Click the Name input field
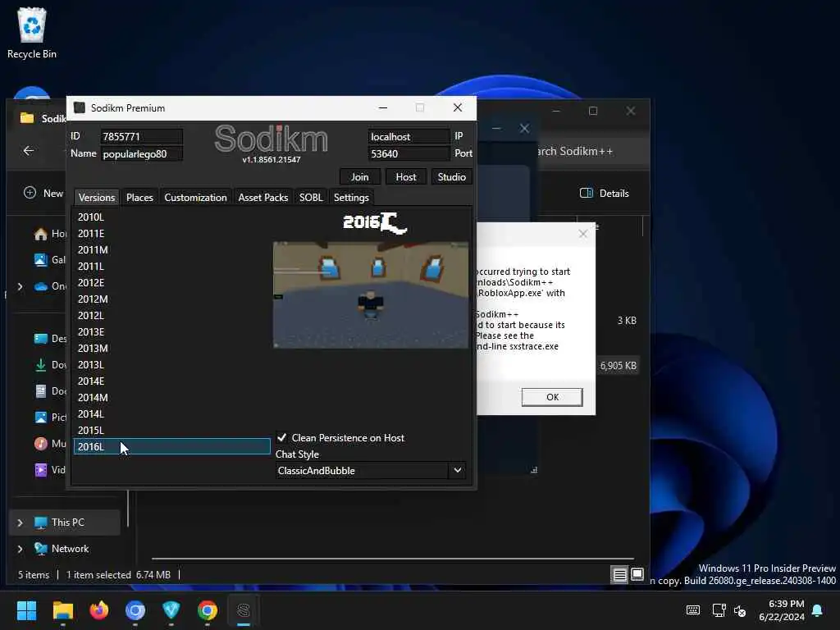 (141, 153)
